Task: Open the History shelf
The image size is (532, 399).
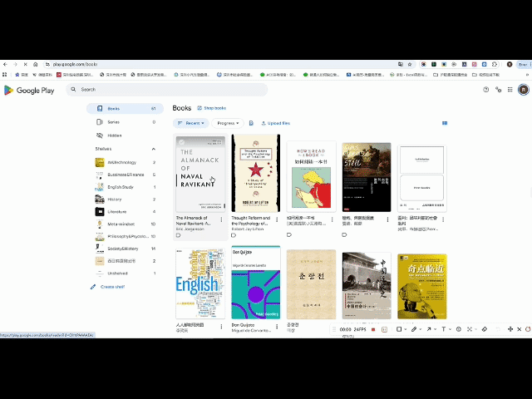Action: [126, 199]
